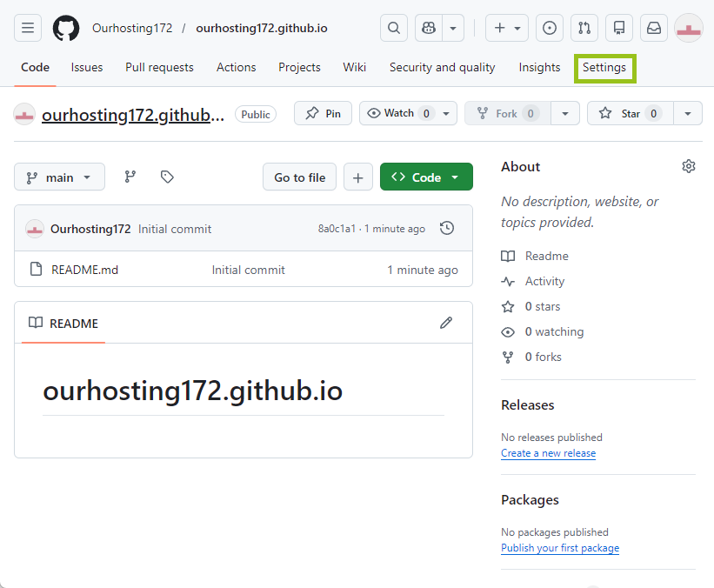Open the notifications inbox icon
Image resolution: width=714 pixels, height=588 pixels.
click(654, 28)
